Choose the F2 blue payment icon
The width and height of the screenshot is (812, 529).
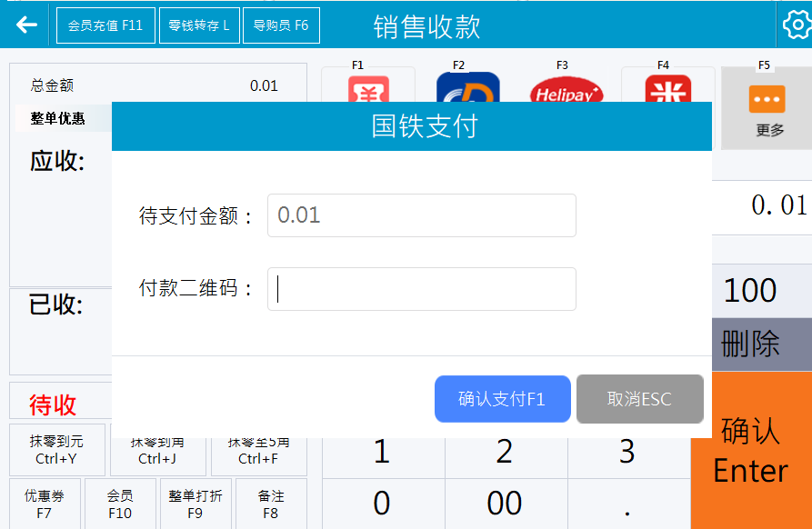[467, 87]
